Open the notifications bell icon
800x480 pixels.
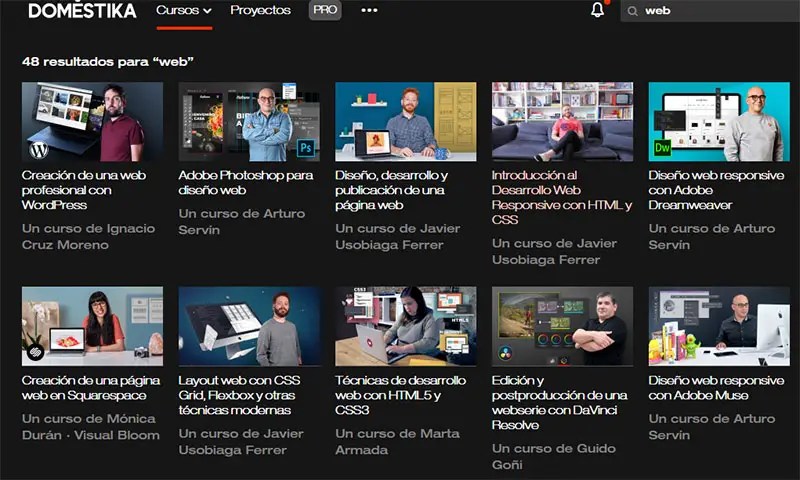(x=597, y=10)
